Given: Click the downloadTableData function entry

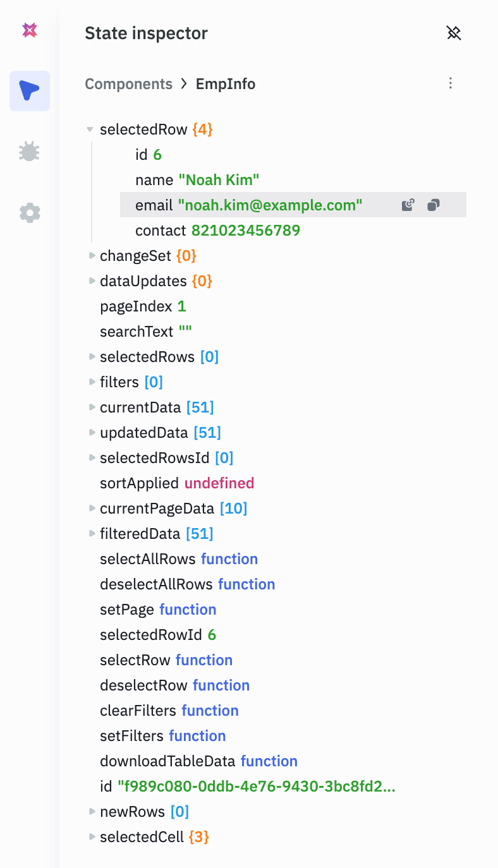Looking at the screenshot, I should 198,761.
